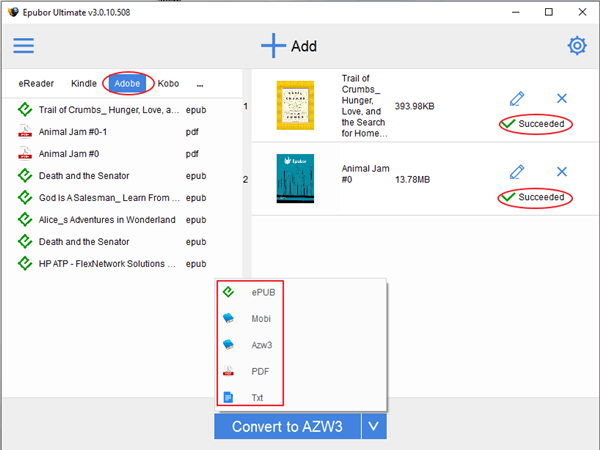Image resolution: width=600 pixels, height=450 pixels.
Task: Click the green ePUB format icon in dropdown
Action: [228, 292]
